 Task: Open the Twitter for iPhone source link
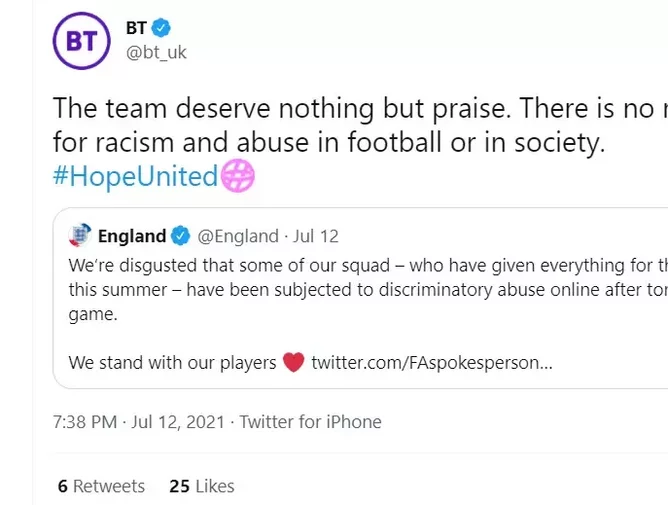click(311, 422)
